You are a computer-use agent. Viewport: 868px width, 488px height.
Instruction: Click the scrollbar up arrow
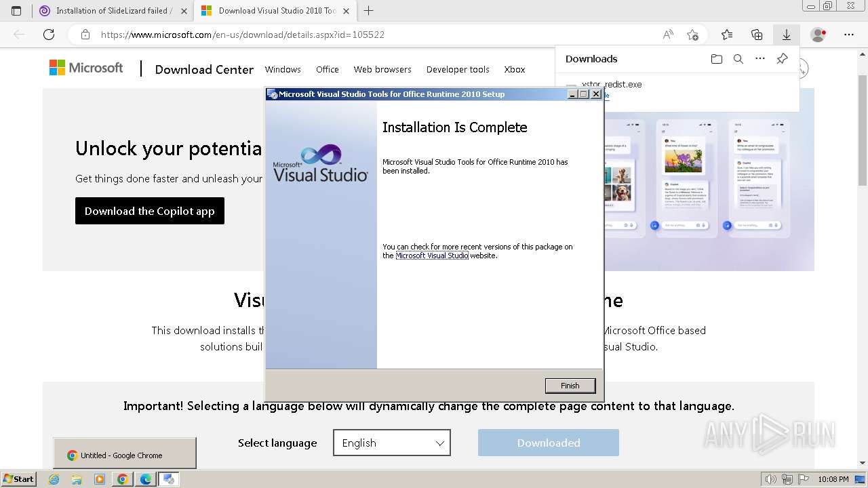(x=863, y=53)
